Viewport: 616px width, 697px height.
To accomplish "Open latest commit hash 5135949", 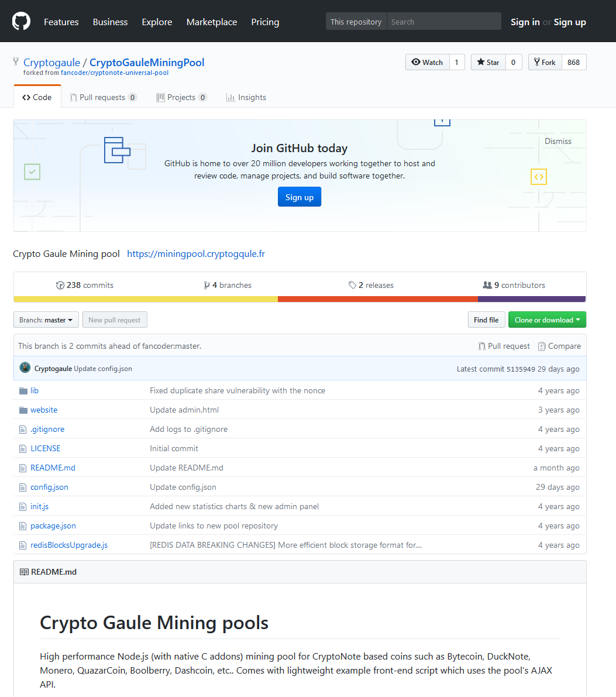I will (521, 369).
